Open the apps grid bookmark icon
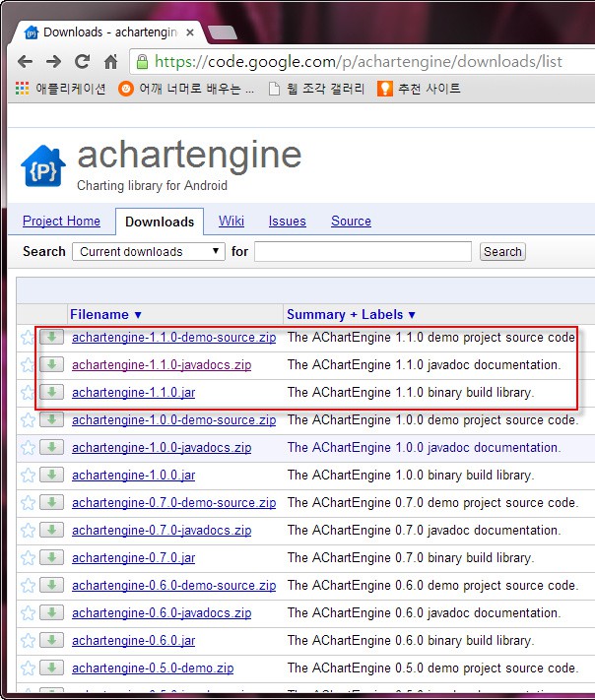This screenshot has height=700, width=595. click(22, 89)
